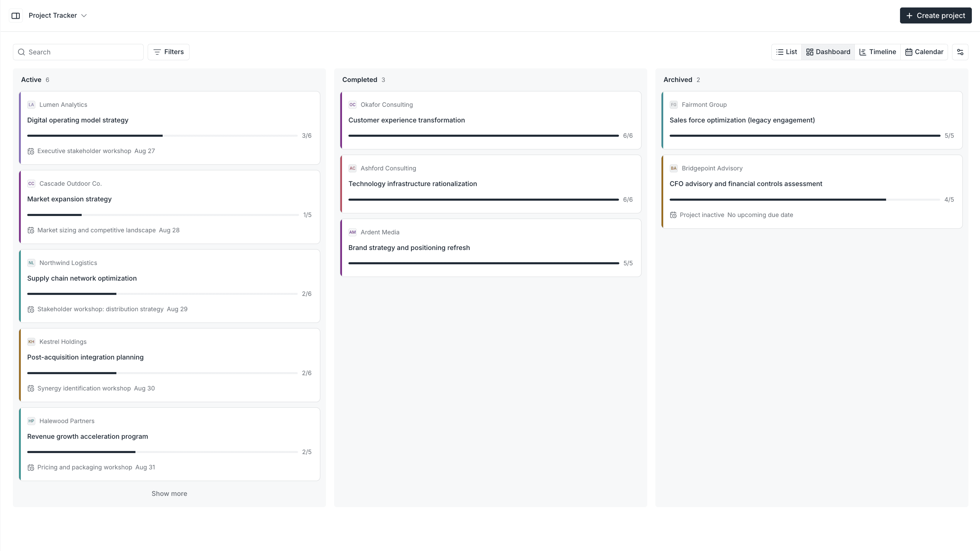Click the HP avatar badge for Halewood Partners
This screenshot has height=551, width=980.
31,421
